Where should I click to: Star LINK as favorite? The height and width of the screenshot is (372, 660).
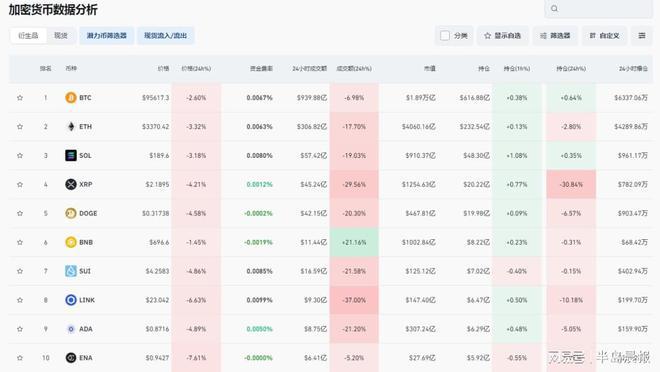20,300
